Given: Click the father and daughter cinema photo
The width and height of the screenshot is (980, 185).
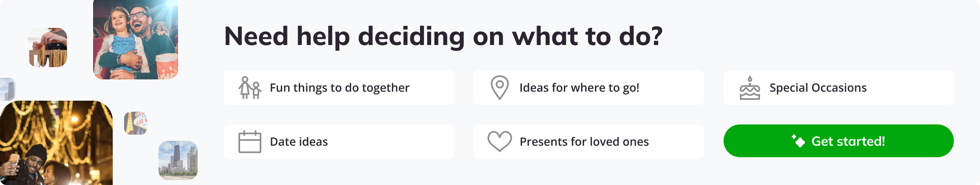Looking at the screenshot, I should point(135,39).
